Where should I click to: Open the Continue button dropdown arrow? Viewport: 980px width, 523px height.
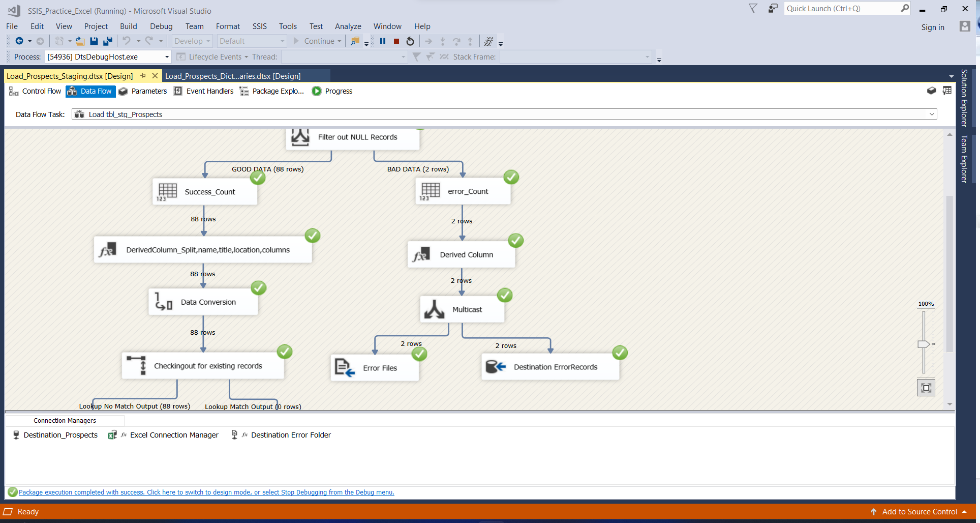click(x=340, y=41)
